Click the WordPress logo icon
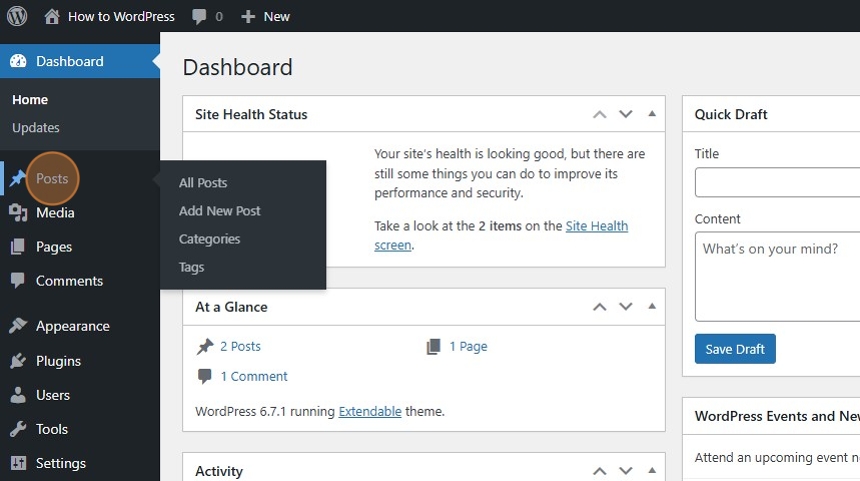The width and height of the screenshot is (860, 481). click(17, 16)
